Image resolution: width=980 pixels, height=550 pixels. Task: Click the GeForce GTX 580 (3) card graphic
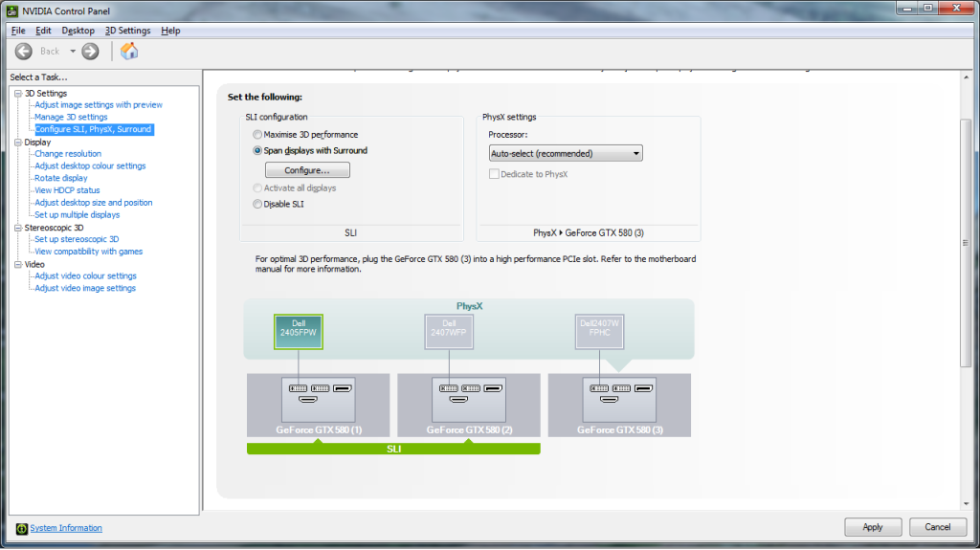click(619, 405)
